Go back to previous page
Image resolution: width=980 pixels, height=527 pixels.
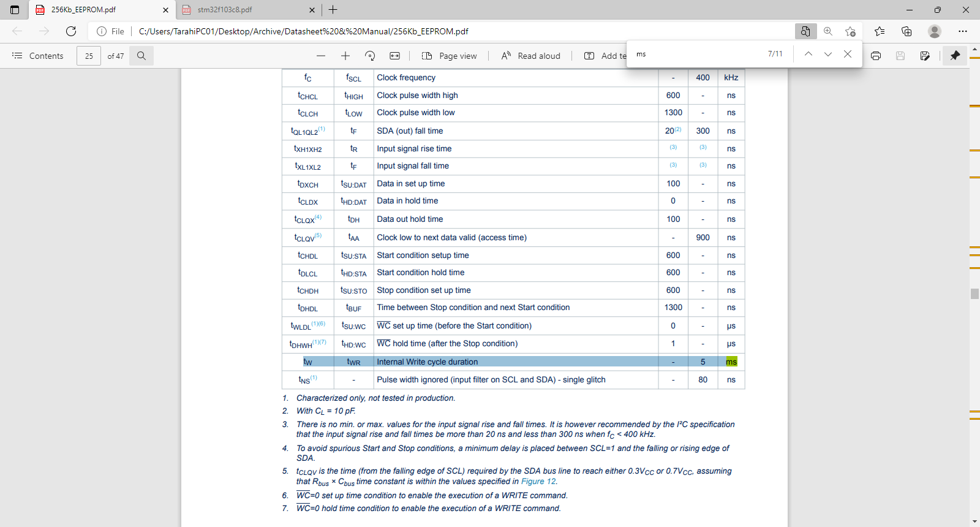(x=17, y=31)
